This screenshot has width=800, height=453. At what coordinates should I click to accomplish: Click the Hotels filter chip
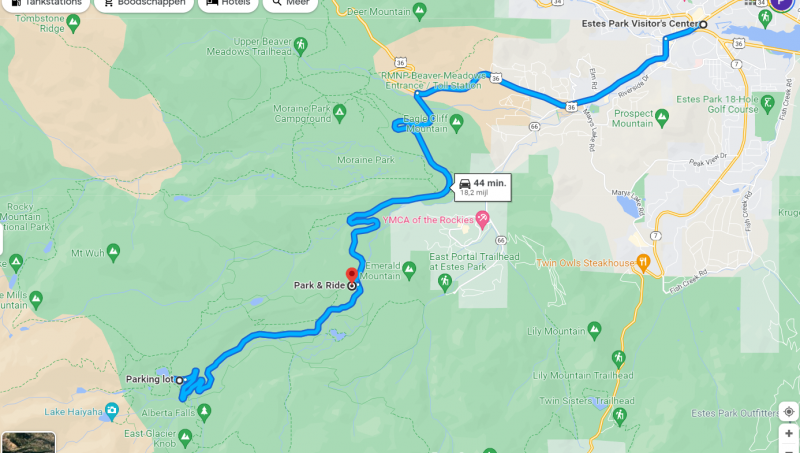(x=228, y=3)
